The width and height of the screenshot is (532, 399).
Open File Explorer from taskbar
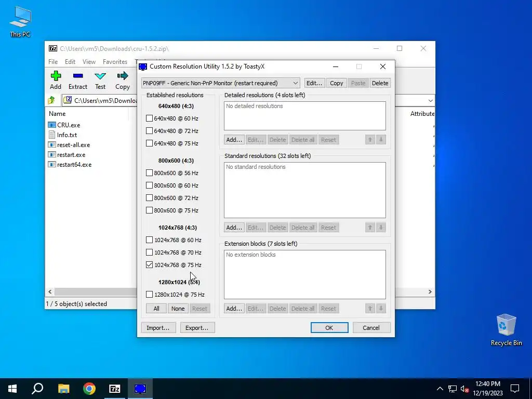pos(63,389)
